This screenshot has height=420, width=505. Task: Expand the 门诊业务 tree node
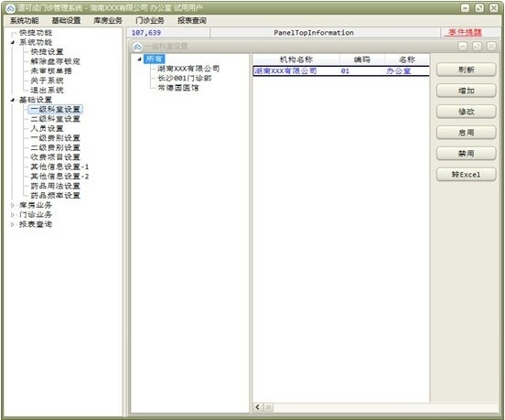[13, 215]
